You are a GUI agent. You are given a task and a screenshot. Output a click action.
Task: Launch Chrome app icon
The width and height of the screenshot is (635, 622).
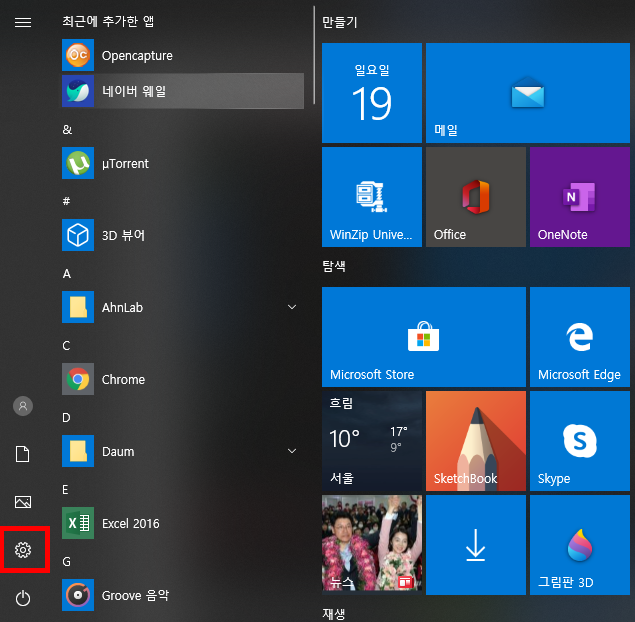coord(78,379)
